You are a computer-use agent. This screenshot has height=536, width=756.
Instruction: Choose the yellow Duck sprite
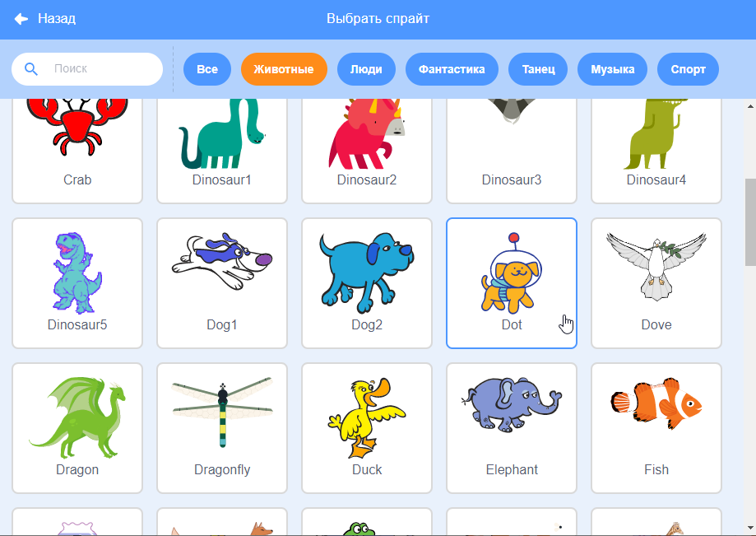tap(366, 428)
